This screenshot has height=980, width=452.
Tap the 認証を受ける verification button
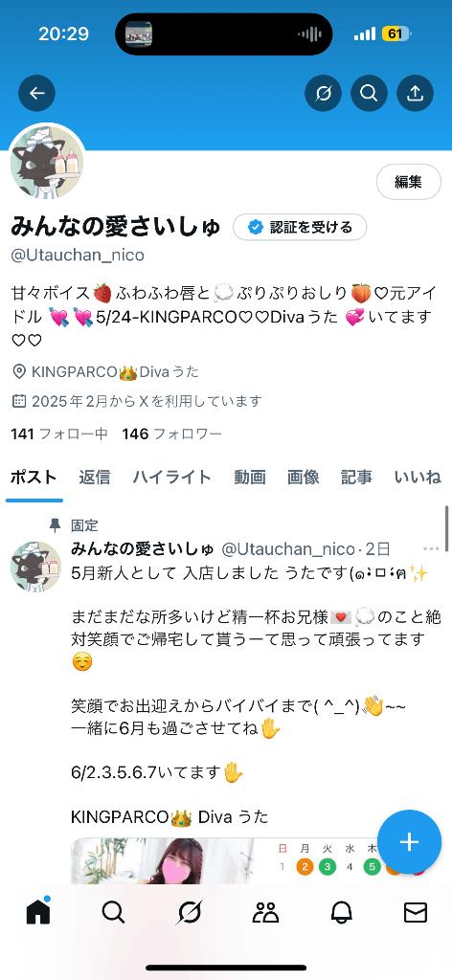coord(300,227)
